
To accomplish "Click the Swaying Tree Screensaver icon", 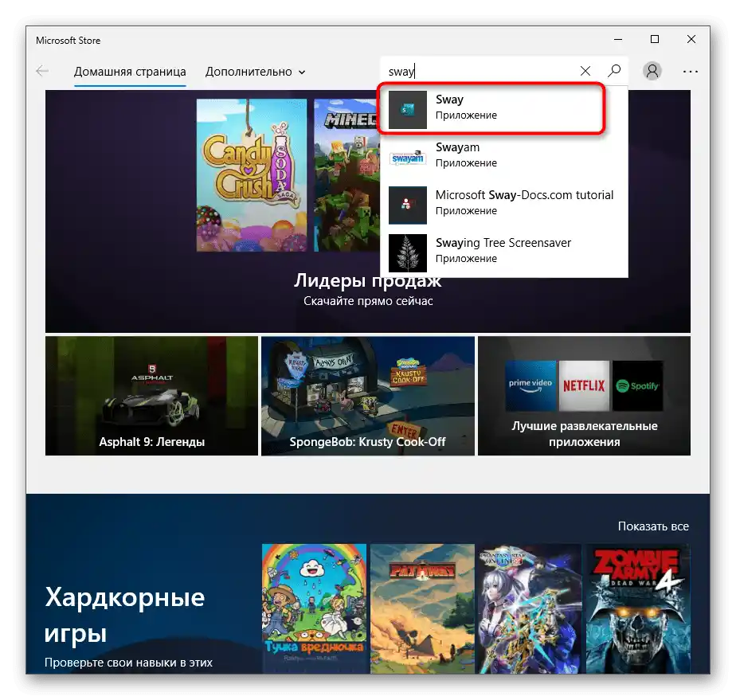I will pos(408,253).
